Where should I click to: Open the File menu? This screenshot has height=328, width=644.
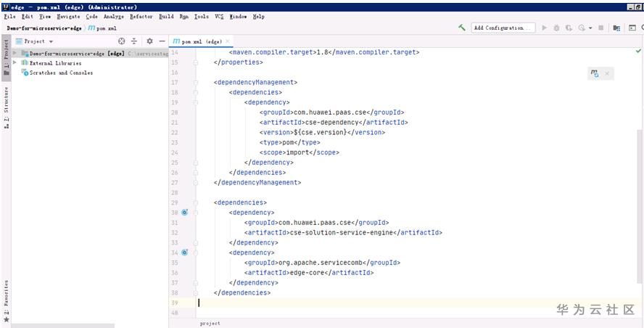click(x=9, y=17)
